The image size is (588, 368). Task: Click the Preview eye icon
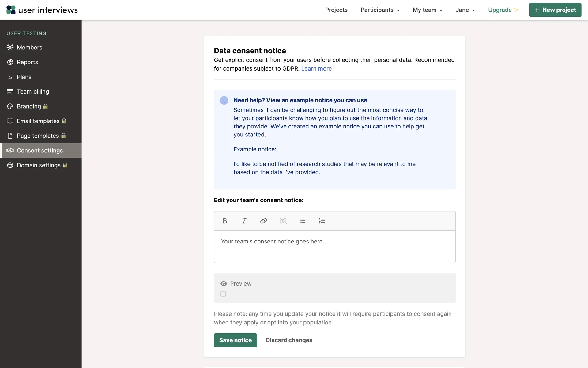pos(224,284)
